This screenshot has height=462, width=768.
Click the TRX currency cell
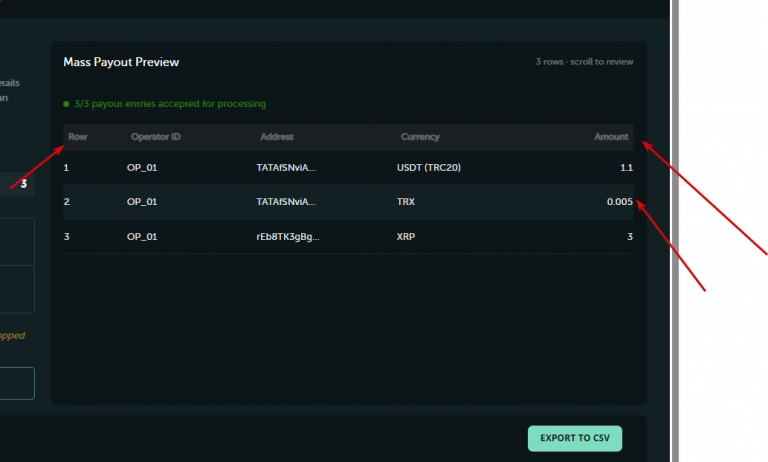click(406, 202)
